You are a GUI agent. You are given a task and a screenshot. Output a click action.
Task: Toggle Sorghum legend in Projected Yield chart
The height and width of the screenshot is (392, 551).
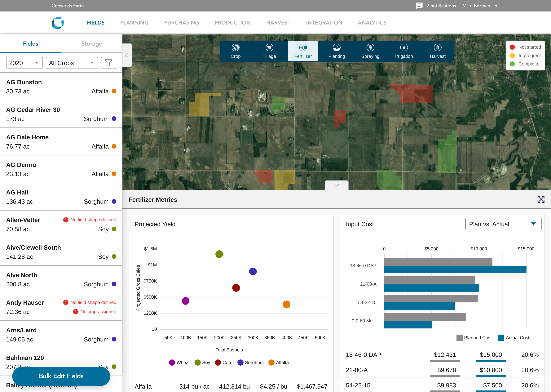[250, 363]
